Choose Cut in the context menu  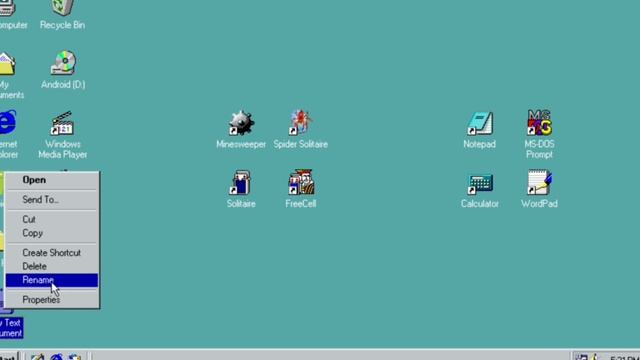[x=52, y=220]
